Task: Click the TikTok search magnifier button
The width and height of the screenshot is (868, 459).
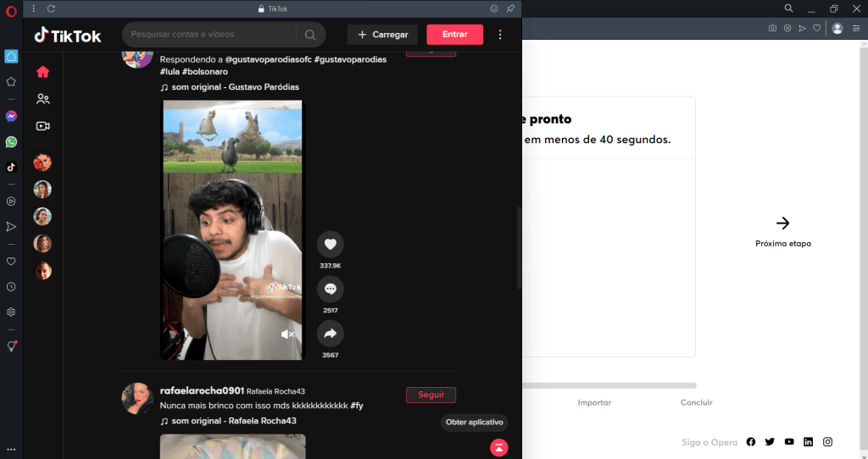Action: [310, 35]
